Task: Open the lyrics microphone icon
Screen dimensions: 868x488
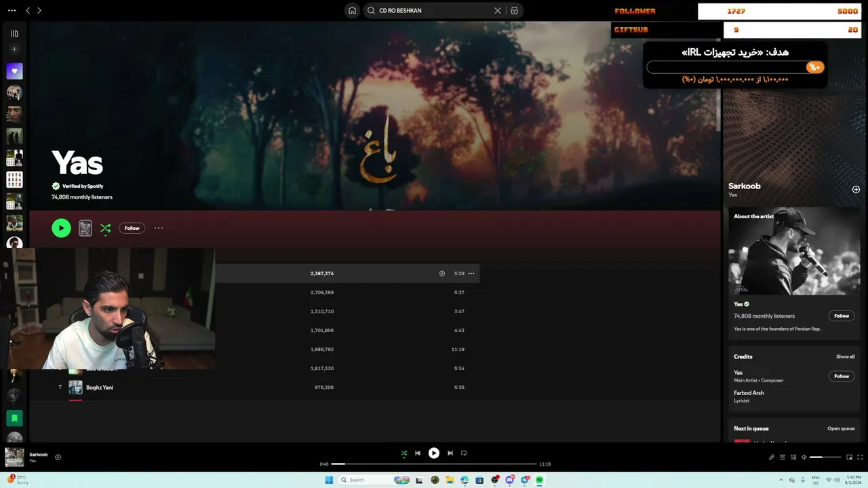Action: (x=771, y=457)
